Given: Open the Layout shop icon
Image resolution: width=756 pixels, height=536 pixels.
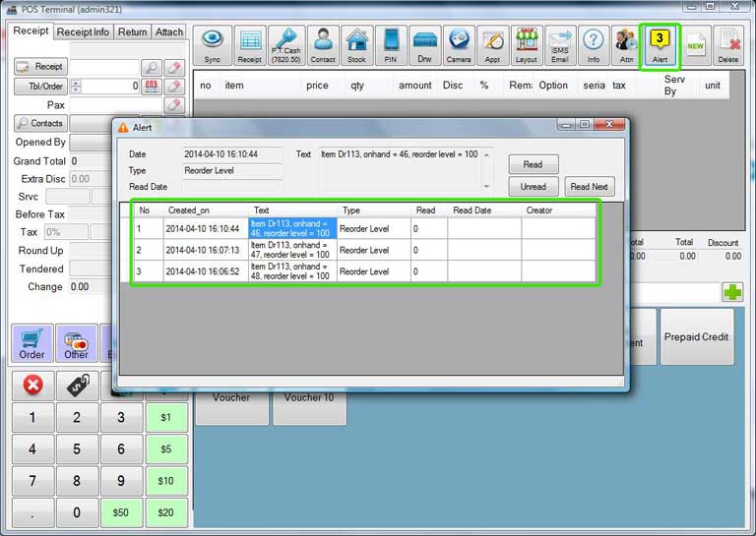Looking at the screenshot, I should pos(526,45).
